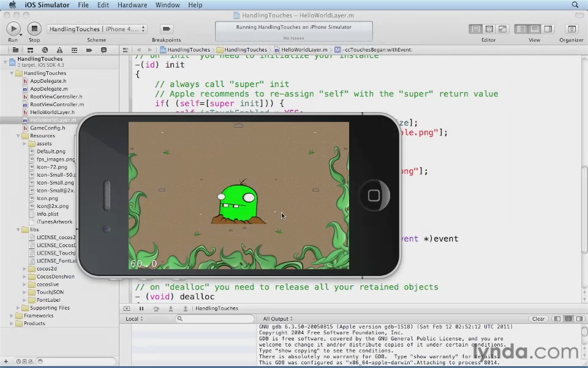This screenshot has height=368, width=588.
Task: Open the HandlingTouches scheme selector dropdown
Action: 97,29
